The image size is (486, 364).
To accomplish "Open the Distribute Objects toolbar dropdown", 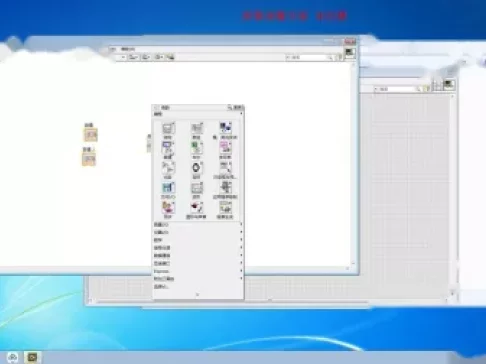I will [146, 57].
